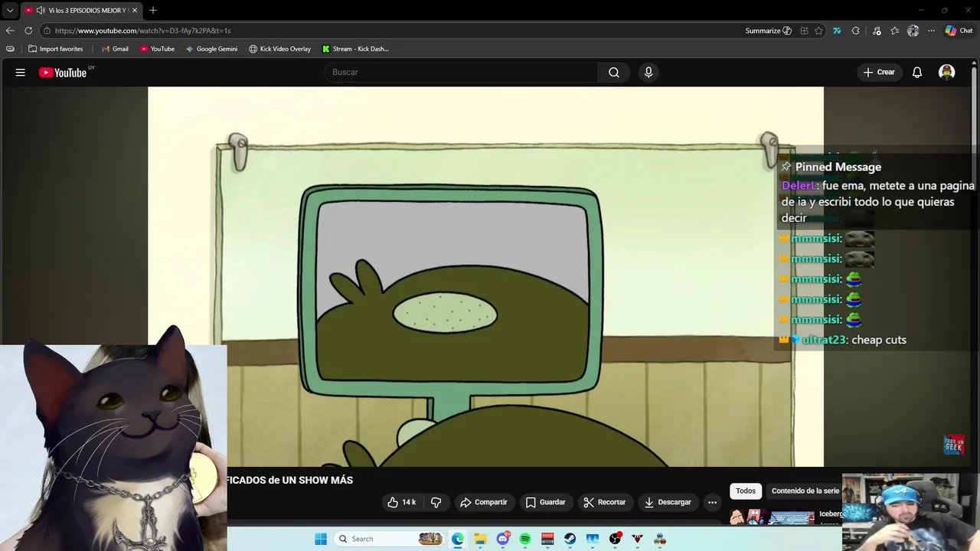Viewport: 980px width, 551px height.
Task: Go to the YouTube home logo
Action: tap(64, 73)
